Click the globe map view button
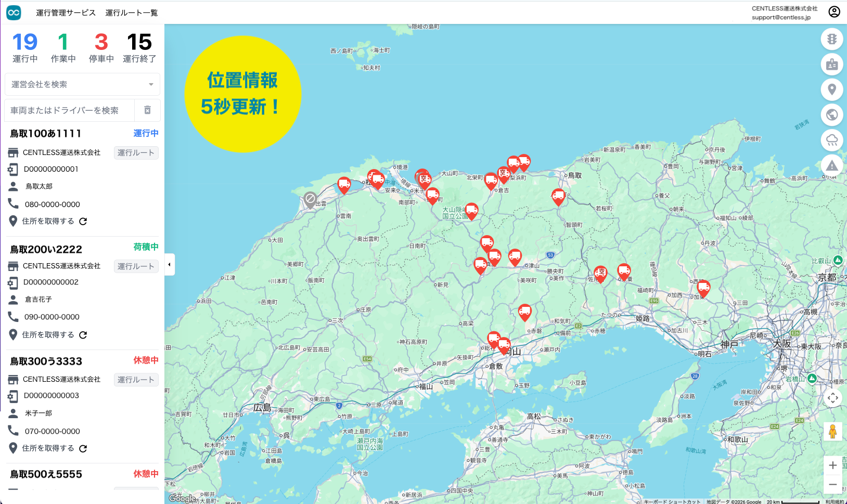 [x=831, y=114]
